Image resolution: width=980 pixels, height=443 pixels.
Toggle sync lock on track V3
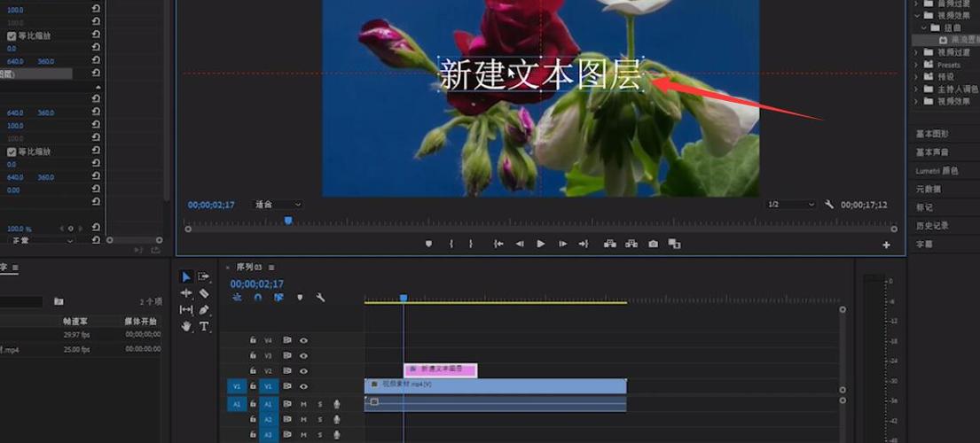[x=286, y=355]
